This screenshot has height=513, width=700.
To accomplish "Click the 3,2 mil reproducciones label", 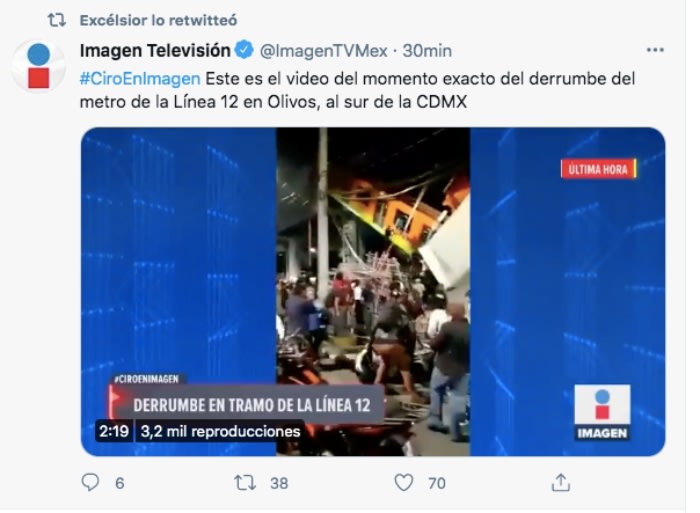I will point(221,431).
